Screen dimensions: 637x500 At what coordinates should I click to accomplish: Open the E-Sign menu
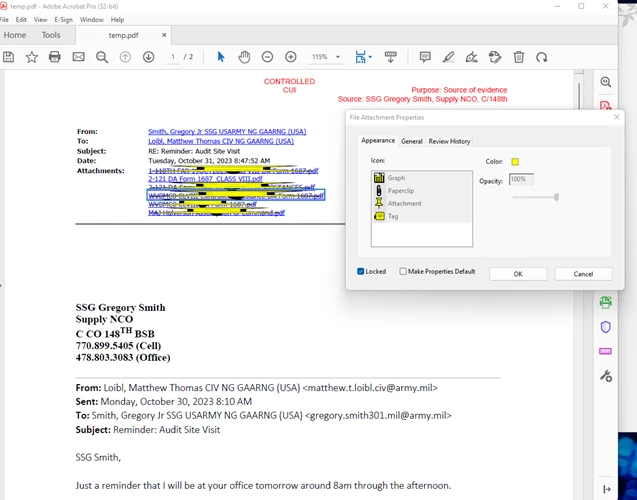pos(64,19)
